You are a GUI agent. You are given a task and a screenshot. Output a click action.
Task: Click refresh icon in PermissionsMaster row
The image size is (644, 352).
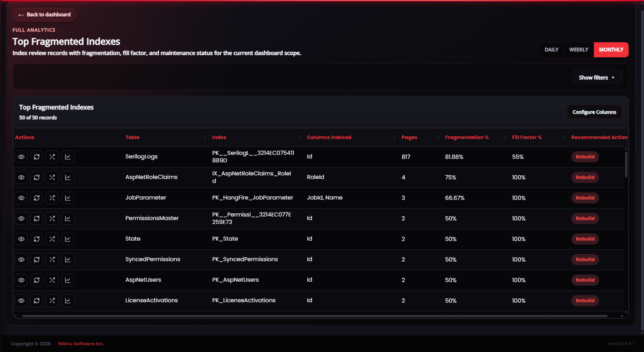pyautogui.click(x=37, y=218)
